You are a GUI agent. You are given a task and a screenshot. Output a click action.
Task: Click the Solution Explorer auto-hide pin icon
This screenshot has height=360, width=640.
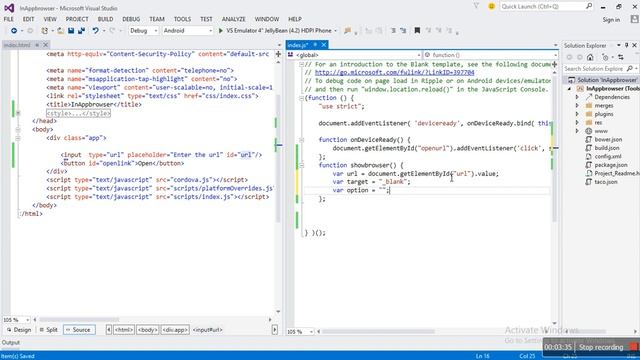coord(627,45)
